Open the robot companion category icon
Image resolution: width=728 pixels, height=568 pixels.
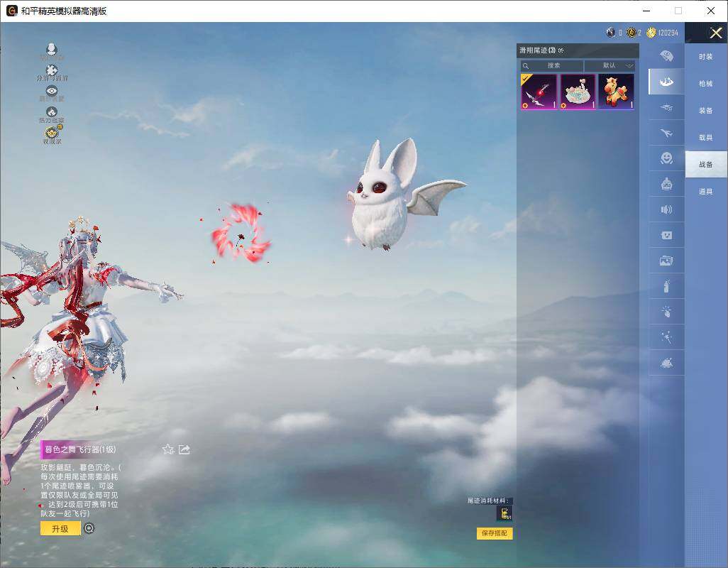pos(666,185)
